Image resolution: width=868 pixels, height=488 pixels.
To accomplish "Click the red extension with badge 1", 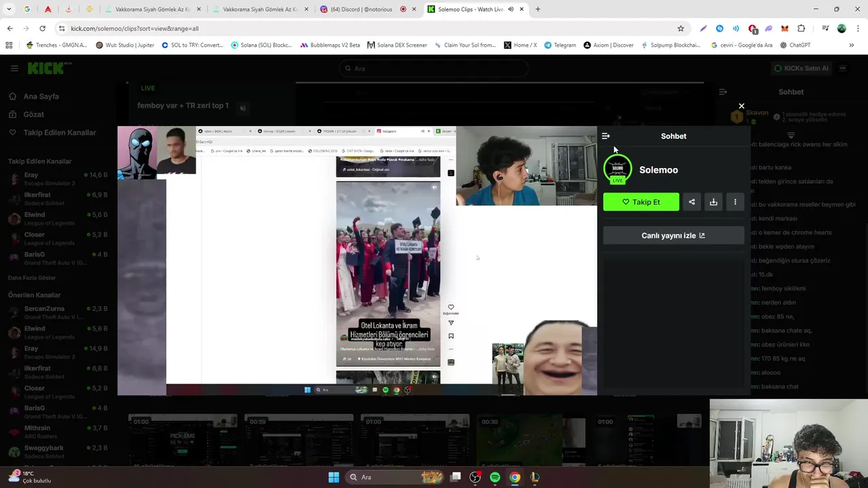I will point(752,28).
